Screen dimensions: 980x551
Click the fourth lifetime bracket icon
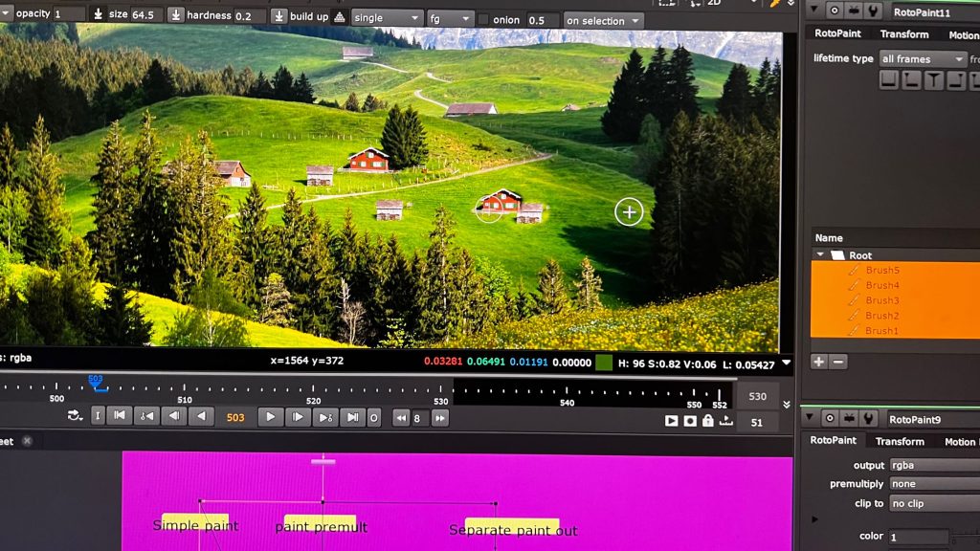click(x=956, y=80)
